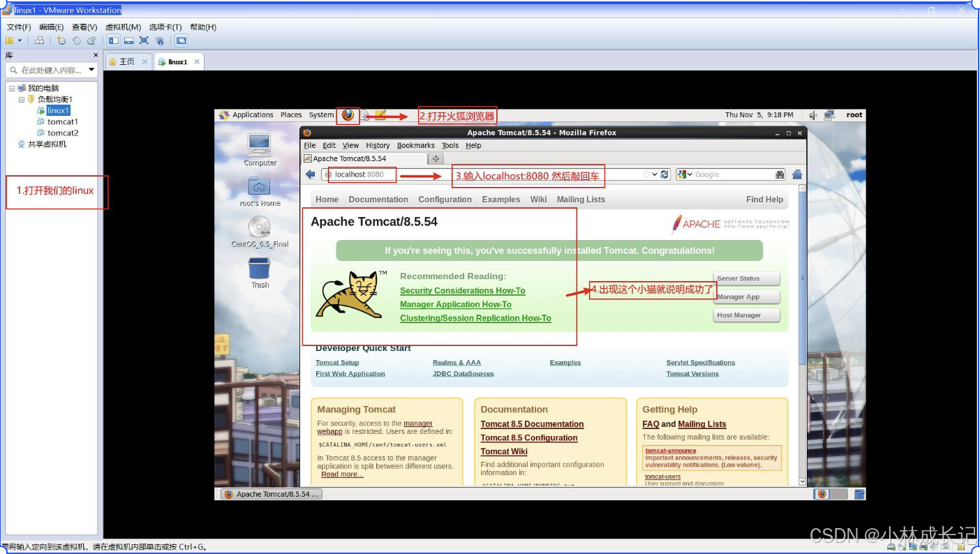
Task: Enter full screen mode via VMware toolbar icon
Action: [144, 40]
